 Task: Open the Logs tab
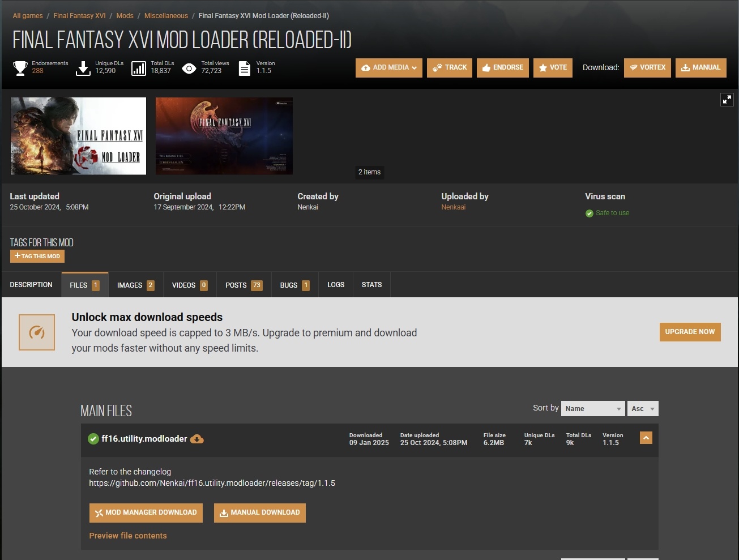pyautogui.click(x=336, y=285)
